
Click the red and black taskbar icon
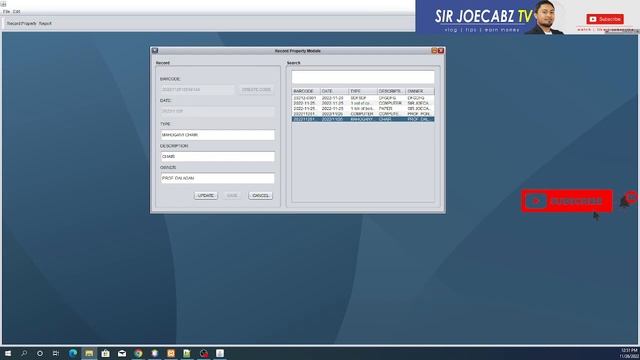coord(204,353)
